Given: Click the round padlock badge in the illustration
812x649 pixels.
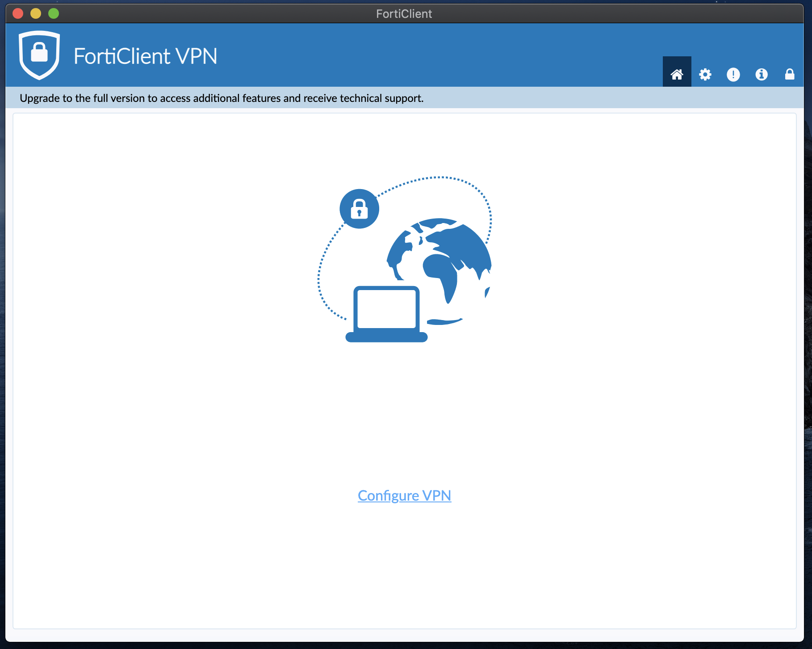Looking at the screenshot, I should point(359,209).
